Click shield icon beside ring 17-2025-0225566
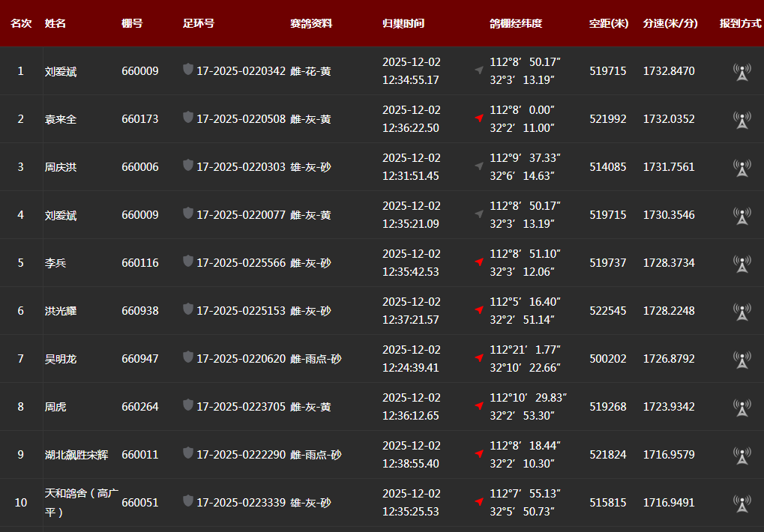Viewport: 764px width, 532px height. point(188,262)
